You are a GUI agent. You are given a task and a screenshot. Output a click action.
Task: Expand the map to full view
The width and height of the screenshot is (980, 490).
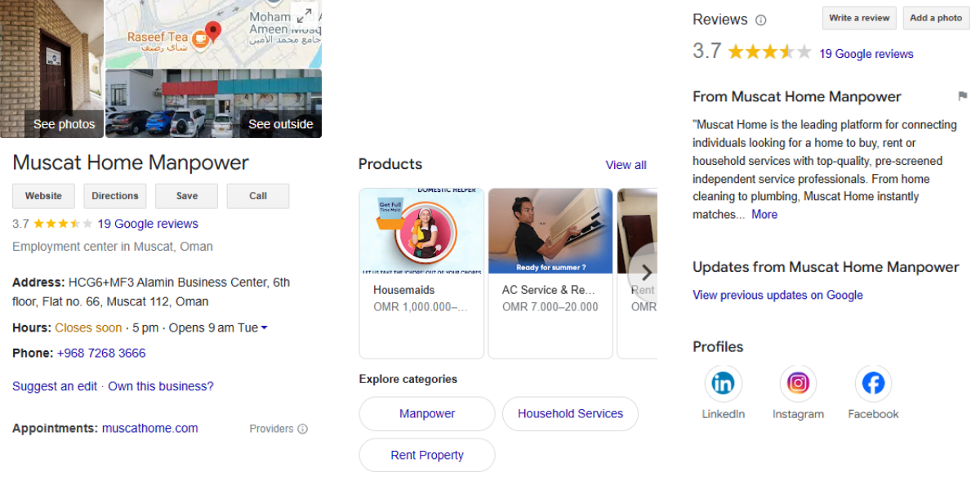point(305,15)
